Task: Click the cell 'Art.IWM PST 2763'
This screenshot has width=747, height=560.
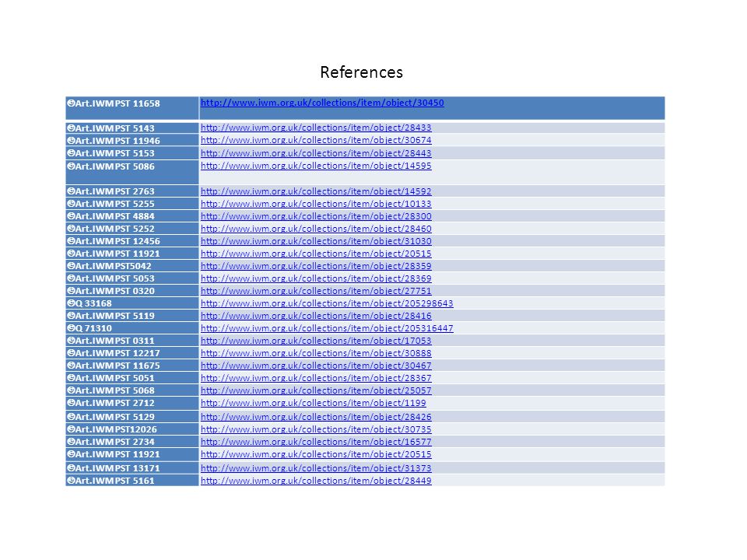Action: (x=132, y=191)
